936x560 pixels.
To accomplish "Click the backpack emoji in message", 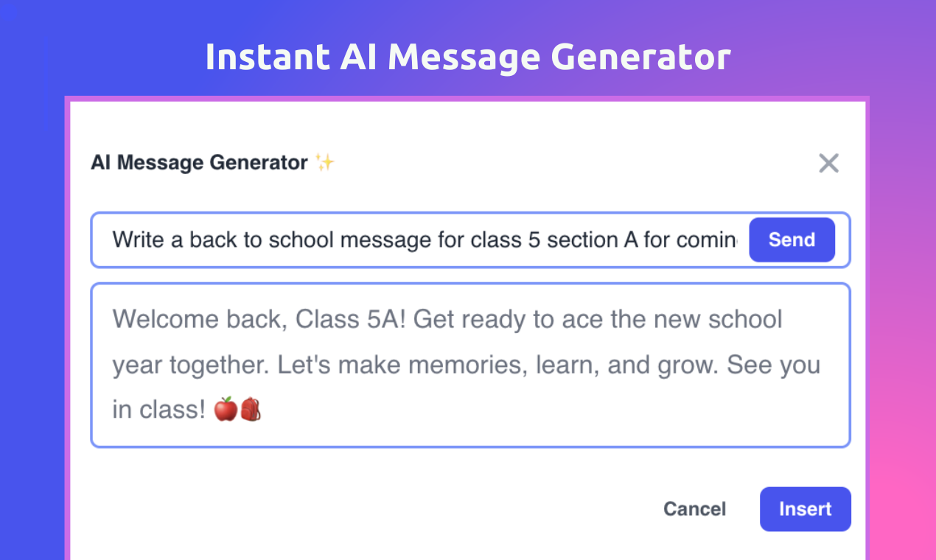I will coord(251,409).
